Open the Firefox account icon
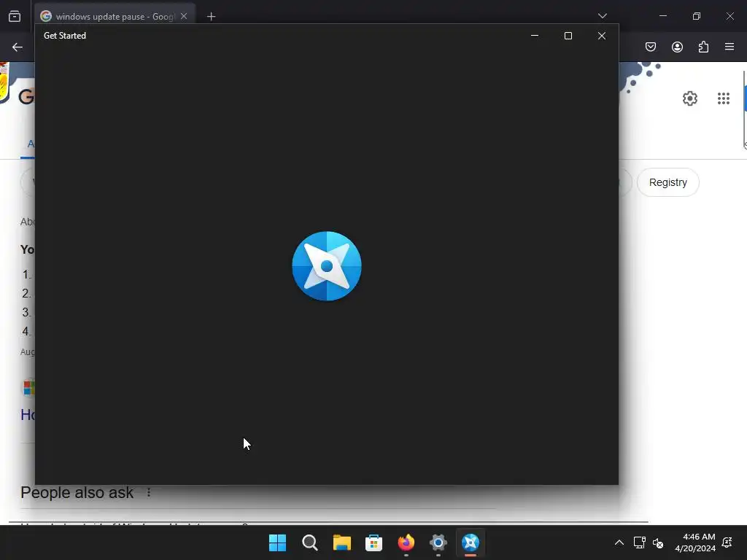 click(x=677, y=47)
